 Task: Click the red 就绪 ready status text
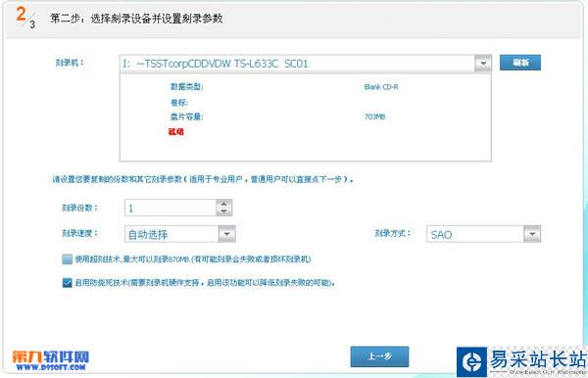point(175,131)
